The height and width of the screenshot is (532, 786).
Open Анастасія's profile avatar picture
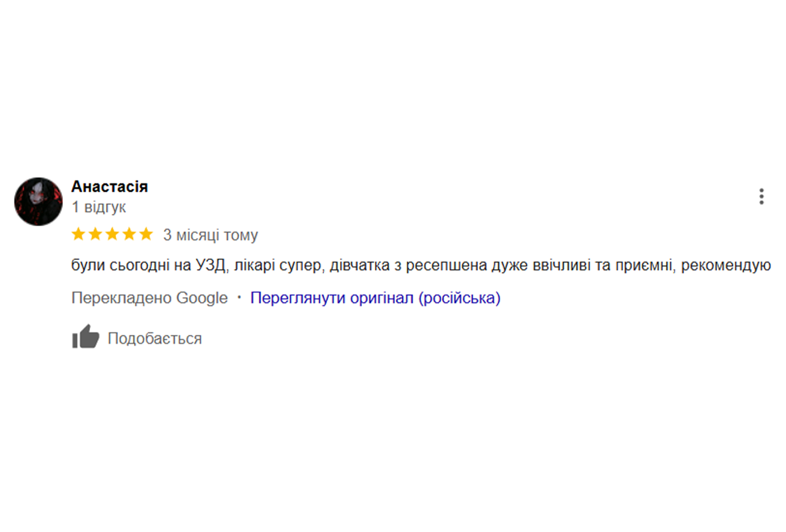click(38, 201)
